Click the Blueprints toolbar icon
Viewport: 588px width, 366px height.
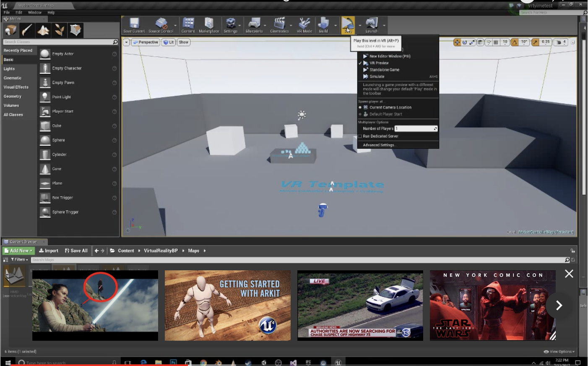pos(254,25)
